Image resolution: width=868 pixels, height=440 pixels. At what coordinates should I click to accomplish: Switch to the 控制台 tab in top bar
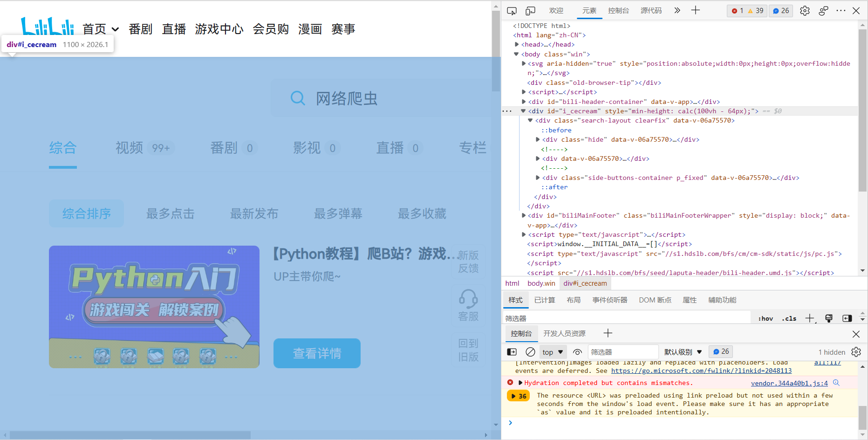(618, 11)
